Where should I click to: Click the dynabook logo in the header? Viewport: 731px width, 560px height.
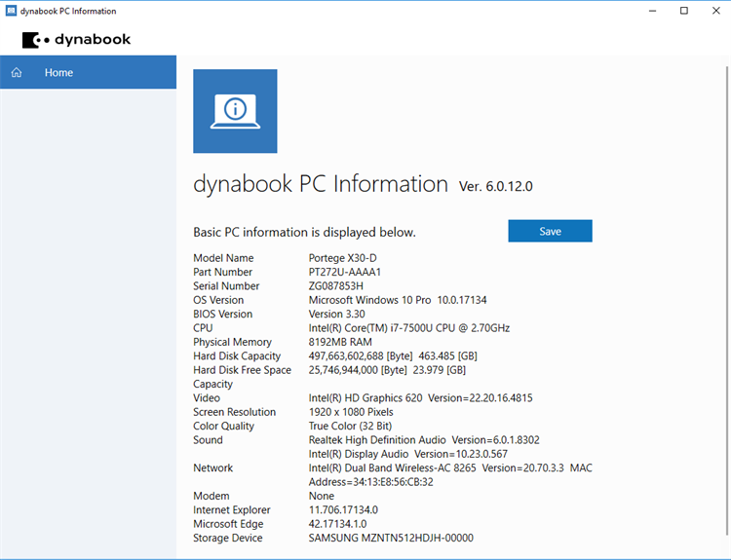pos(76,40)
